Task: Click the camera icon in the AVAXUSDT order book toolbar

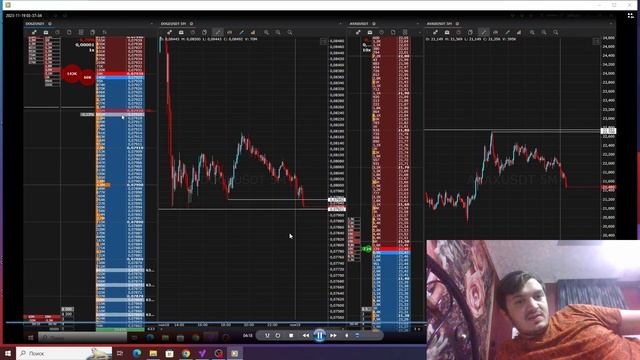Action: pyautogui.click(x=369, y=32)
